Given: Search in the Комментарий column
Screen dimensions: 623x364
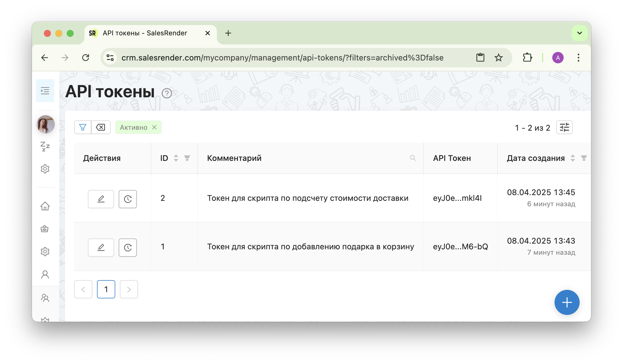Looking at the screenshot, I should (x=413, y=158).
